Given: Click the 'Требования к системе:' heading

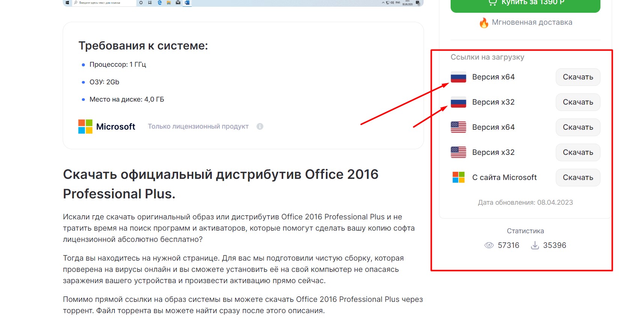Looking at the screenshot, I should [x=143, y=46].
